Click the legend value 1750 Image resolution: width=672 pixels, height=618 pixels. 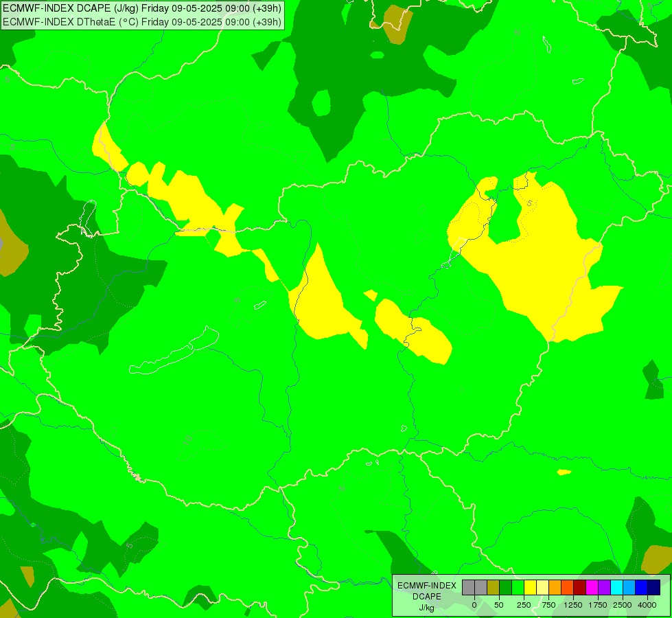pos(598,605)
